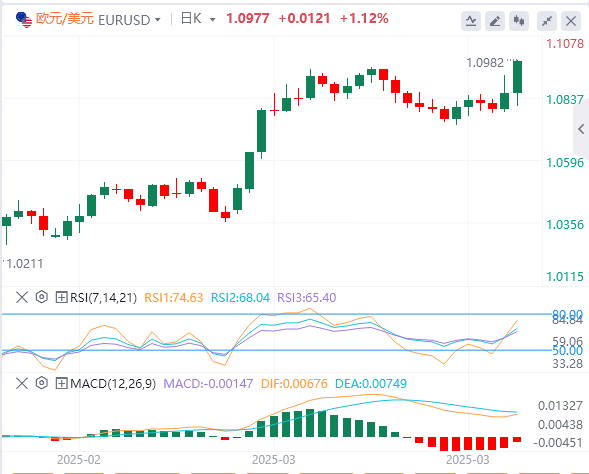The image size is (589, 474).
Task: Click the 1.0356 price axis label
Action: point(565,225)
